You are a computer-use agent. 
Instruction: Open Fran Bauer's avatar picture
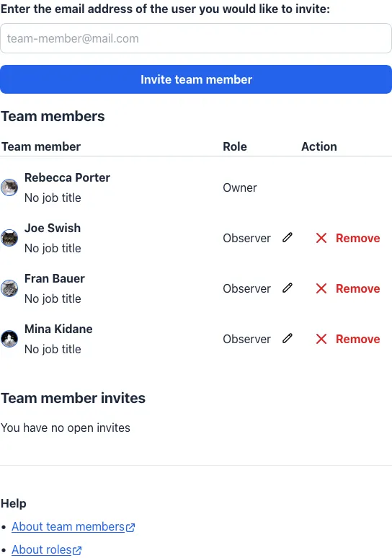click(x=9, y=288)
